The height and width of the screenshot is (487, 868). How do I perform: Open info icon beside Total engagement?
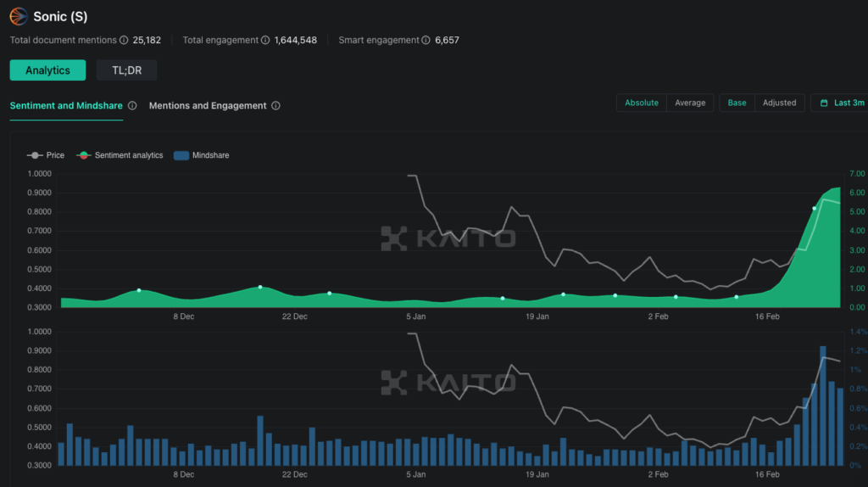click(x=265, y=40)
